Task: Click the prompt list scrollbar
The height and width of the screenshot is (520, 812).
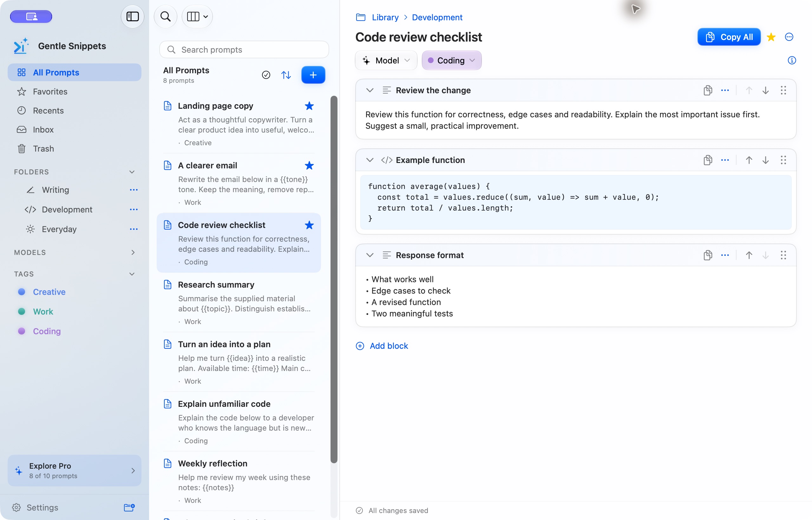Action: (x=334, y=280)
